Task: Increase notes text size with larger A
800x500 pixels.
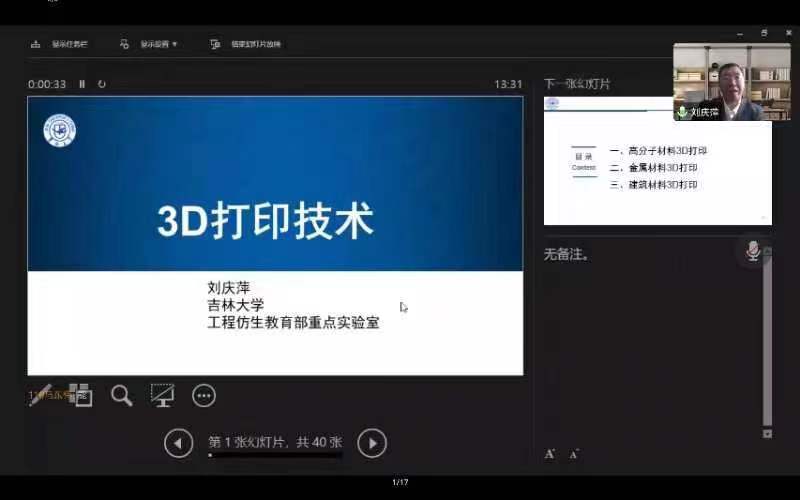Action: click(550, 454)
